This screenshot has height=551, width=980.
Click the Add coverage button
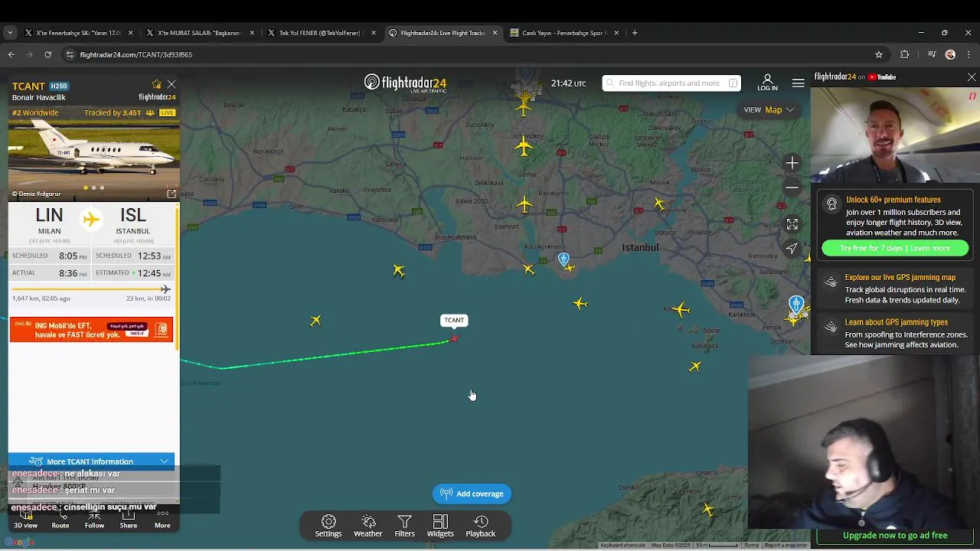point(472,494)
